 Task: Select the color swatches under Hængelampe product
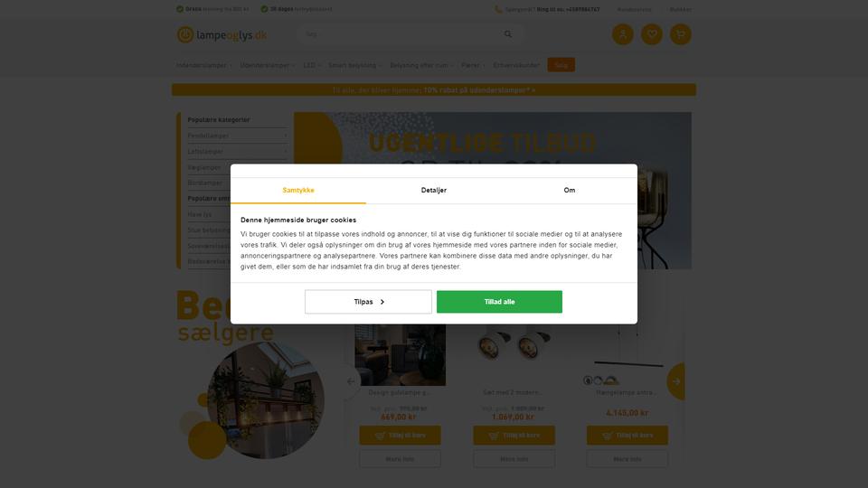[601, 380]
